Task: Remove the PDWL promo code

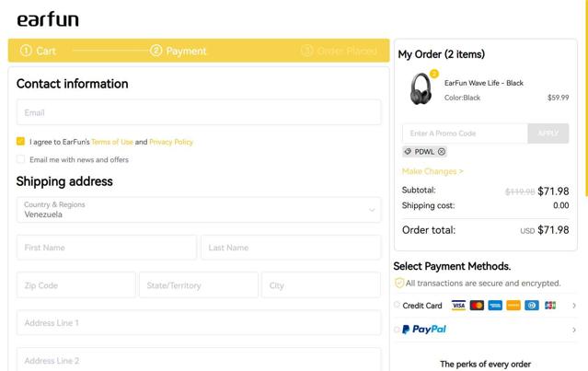Action: pos(442,152)
